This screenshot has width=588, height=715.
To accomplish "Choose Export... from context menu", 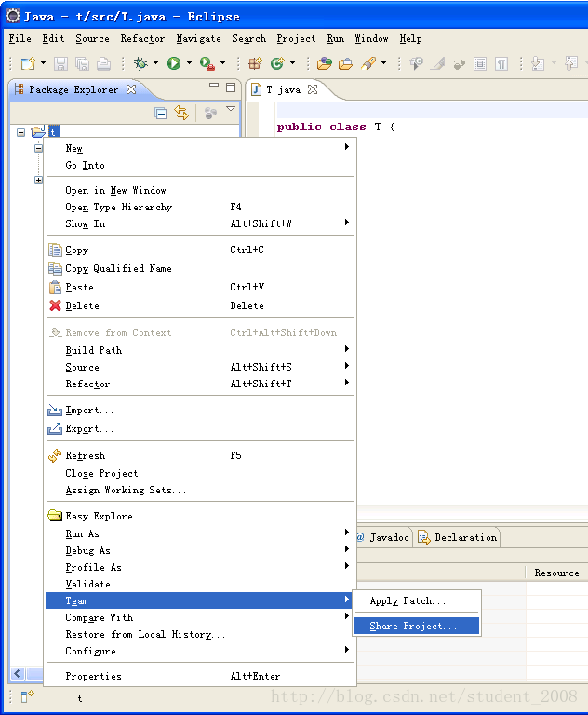I will point(200,429).
